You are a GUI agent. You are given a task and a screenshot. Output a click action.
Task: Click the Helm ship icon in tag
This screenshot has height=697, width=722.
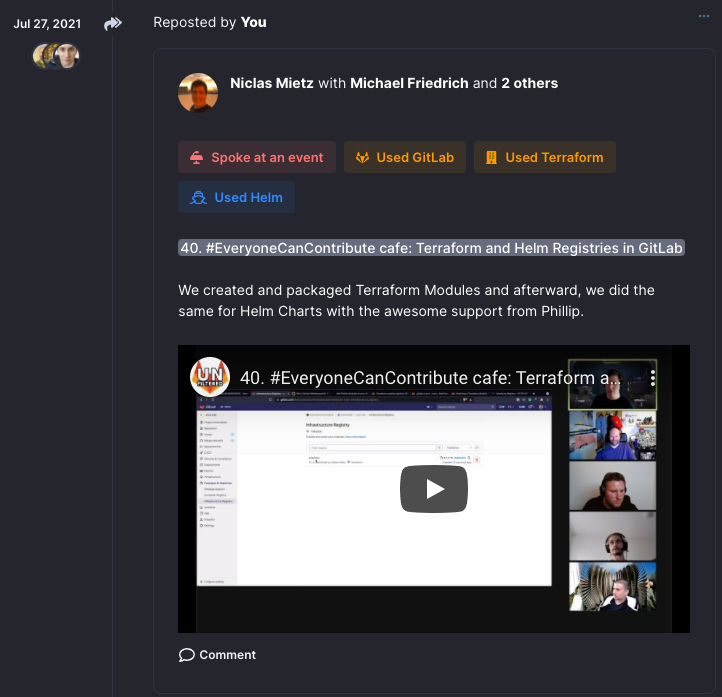point(198,197)
